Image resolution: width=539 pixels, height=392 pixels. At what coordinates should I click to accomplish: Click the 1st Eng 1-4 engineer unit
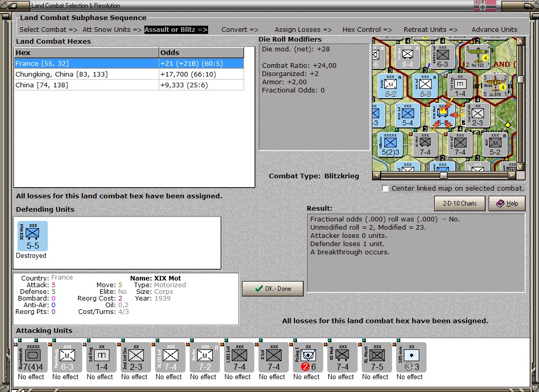[101, 357]
